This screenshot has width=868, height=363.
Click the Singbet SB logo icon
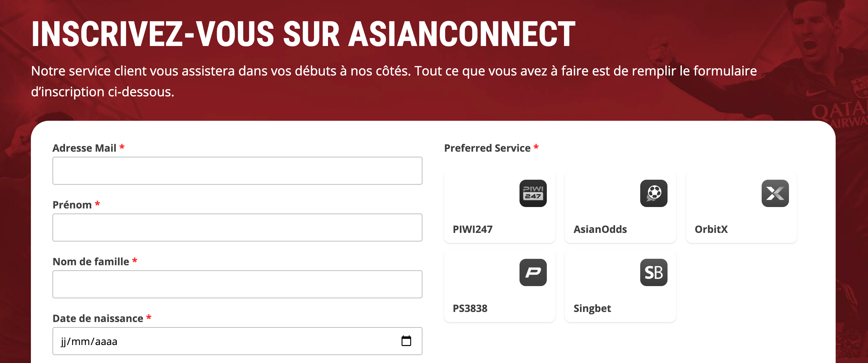coord(654,272)
